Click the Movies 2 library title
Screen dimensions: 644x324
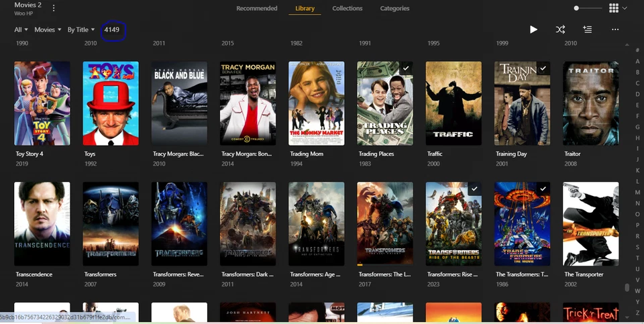(x=28, y=5)
